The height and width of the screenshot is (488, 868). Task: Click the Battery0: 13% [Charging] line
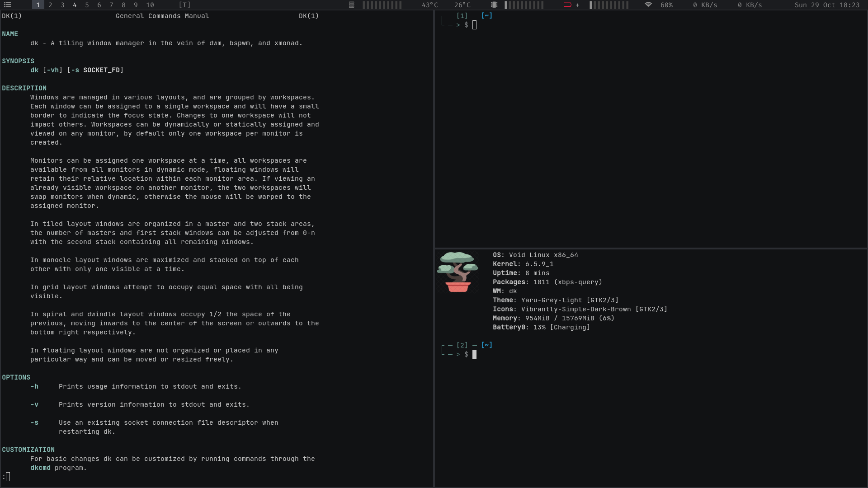point(542,327)
